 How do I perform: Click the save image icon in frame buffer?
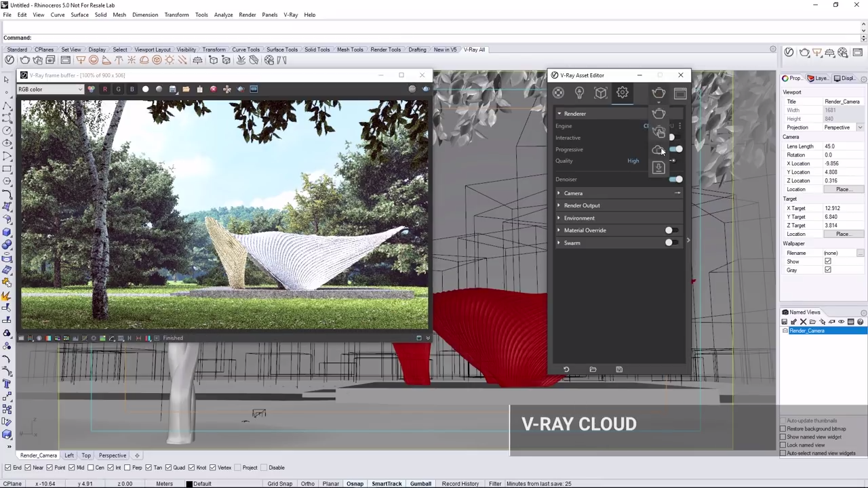(x=172, y=89)
